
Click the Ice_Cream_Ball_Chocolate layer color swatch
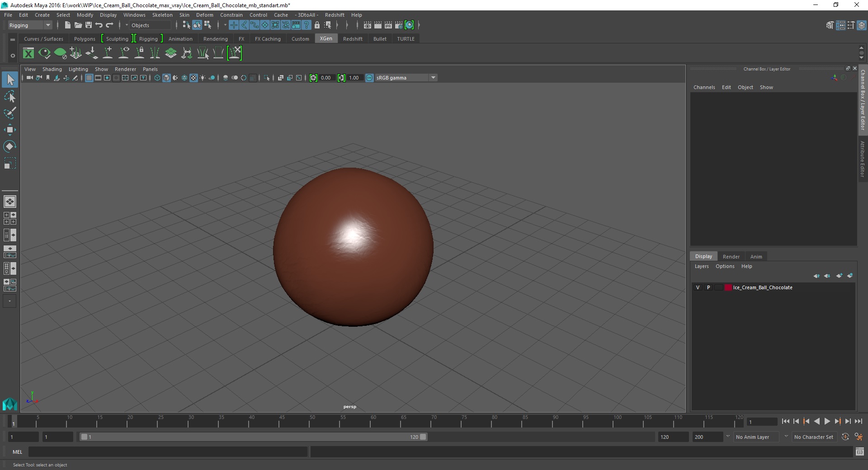(x=728, y=287)
